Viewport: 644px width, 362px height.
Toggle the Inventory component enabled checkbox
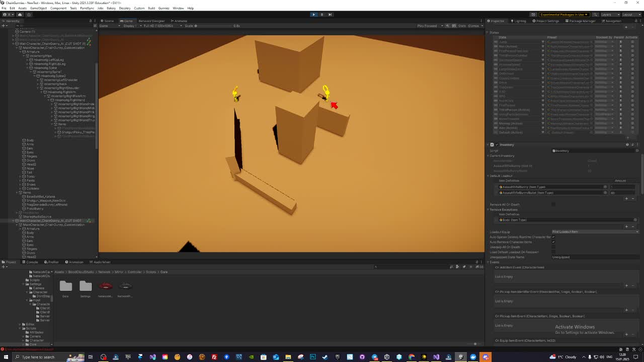click(497, 145)
